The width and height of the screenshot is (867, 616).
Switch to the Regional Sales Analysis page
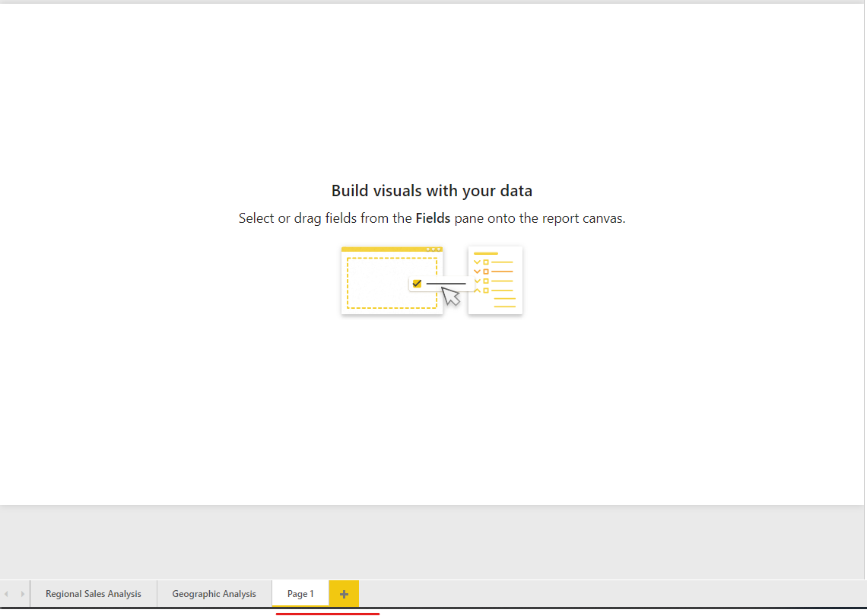pyautogui.click(x=93, y=593)
